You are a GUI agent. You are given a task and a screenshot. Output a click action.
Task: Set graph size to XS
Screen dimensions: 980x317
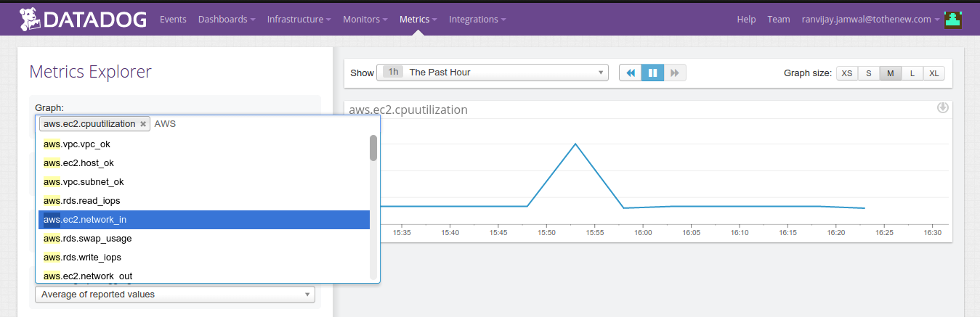[847, 73]
